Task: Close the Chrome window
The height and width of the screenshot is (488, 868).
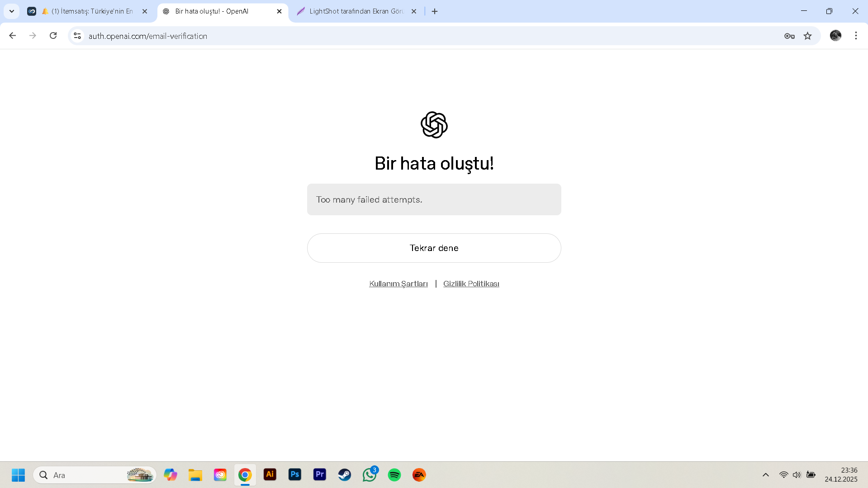Action: pos(855,11)
